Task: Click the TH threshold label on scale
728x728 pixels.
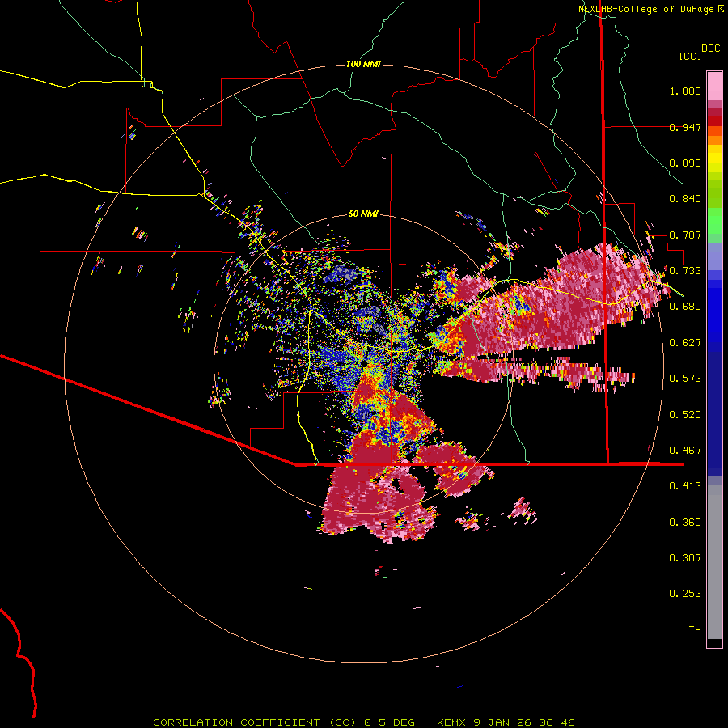Action: pos(695,630)
